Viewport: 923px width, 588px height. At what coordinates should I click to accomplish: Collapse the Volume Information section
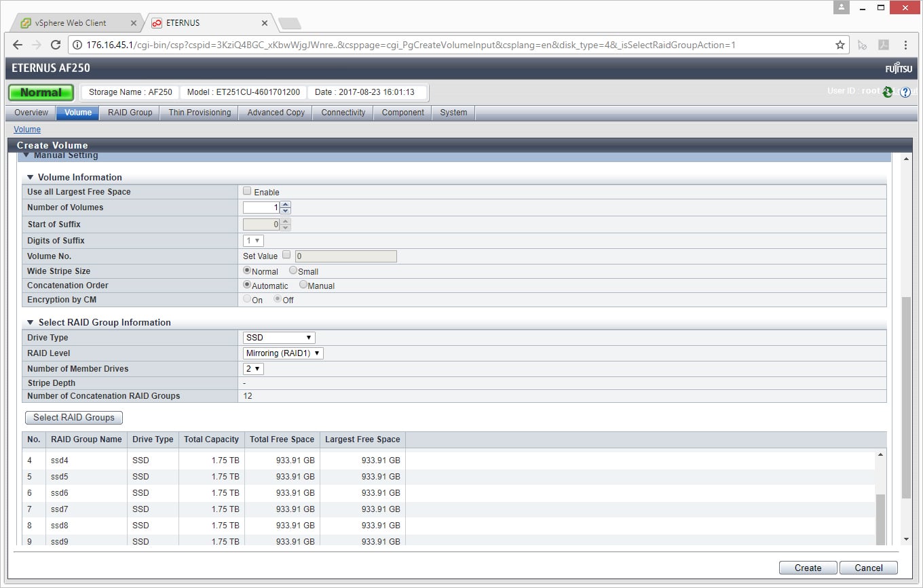click(x=30, y=177)
